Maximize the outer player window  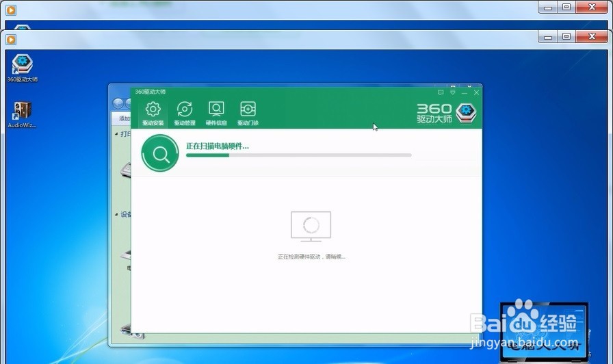566,7
